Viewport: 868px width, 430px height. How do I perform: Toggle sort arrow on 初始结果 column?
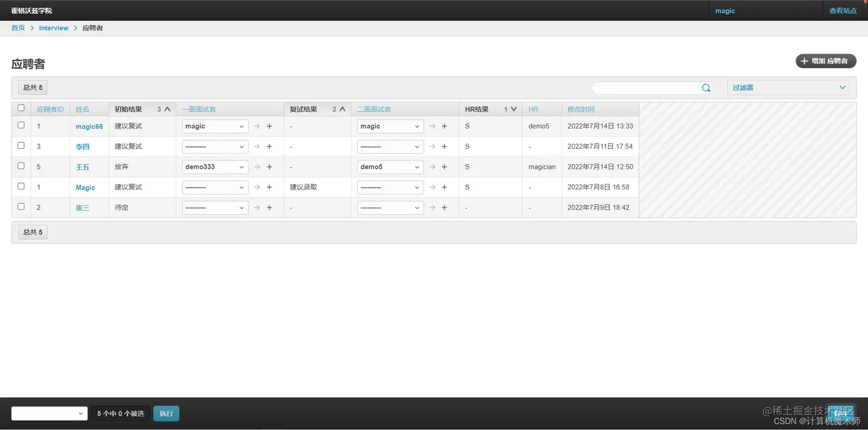click(168, 109)
